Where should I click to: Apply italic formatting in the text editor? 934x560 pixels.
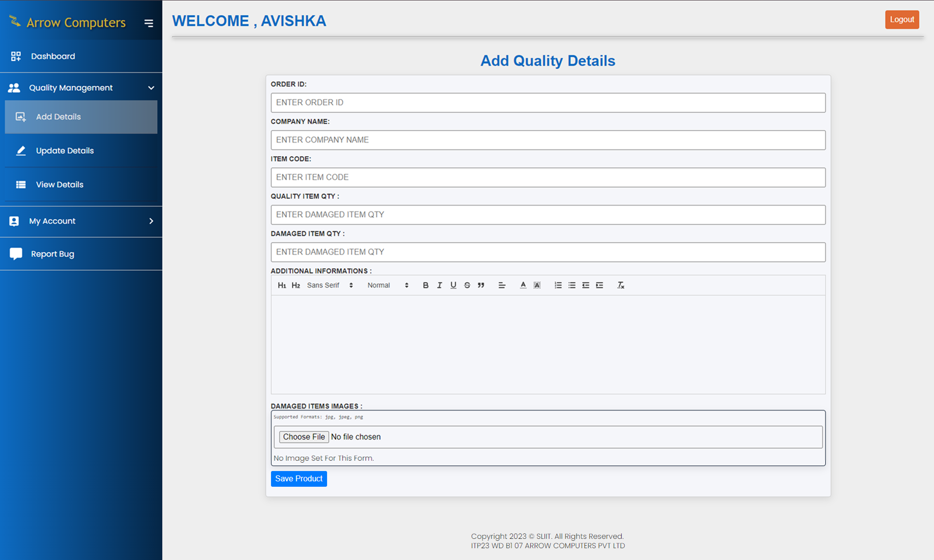439,285
